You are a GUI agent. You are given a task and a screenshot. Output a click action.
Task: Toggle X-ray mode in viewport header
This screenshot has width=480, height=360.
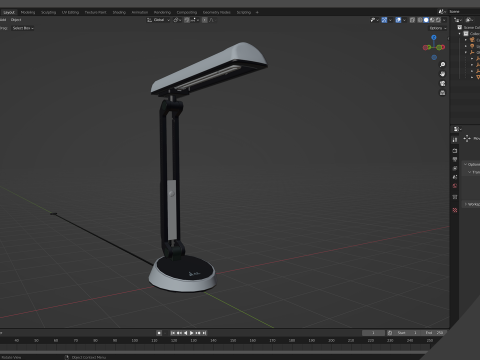coord(412,20)
